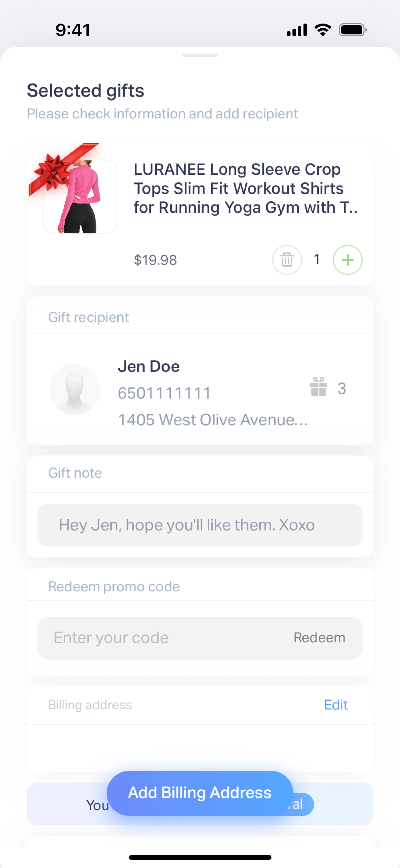Tap Redeem to apply promo code
The image size is (400, 868).
[x=319, y=638]
